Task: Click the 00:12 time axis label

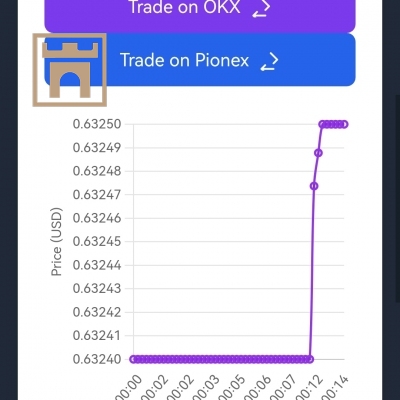Action: pyautogui.click(x=310, y=387)
